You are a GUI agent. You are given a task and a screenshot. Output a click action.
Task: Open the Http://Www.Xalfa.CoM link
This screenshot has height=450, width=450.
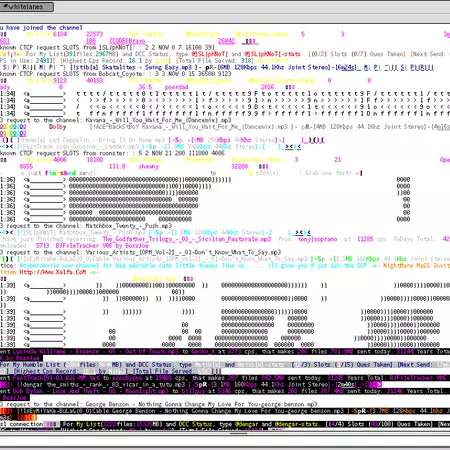pyautogui.click(x=52, y=272)
